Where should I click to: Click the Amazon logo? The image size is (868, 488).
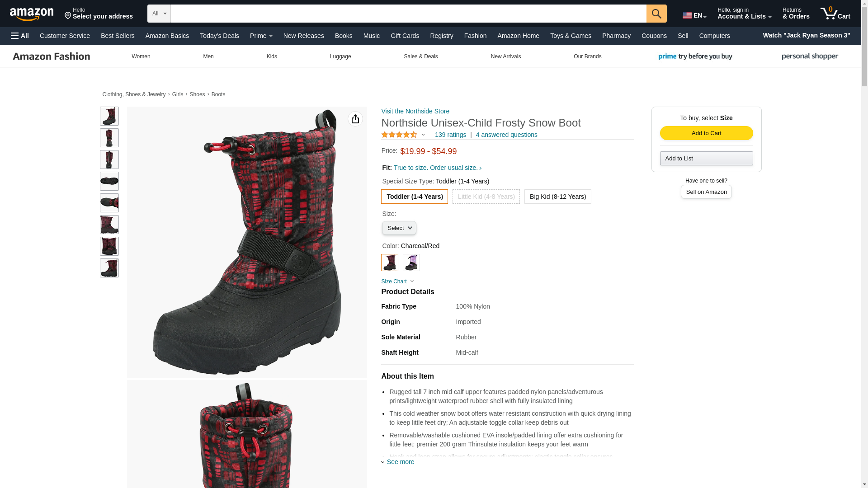pos(32,14)
